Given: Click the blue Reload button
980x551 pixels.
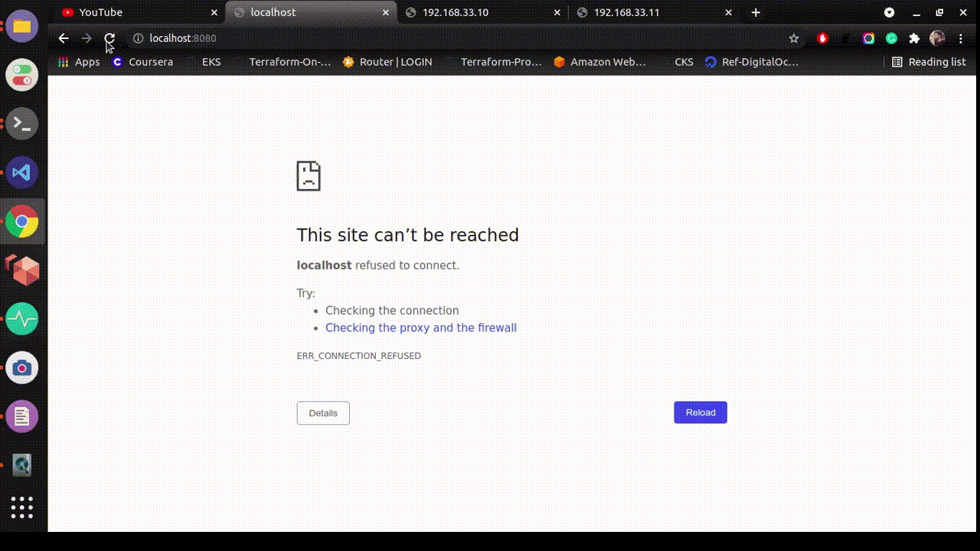Looking at the screenshot, I should click(701, 412).
